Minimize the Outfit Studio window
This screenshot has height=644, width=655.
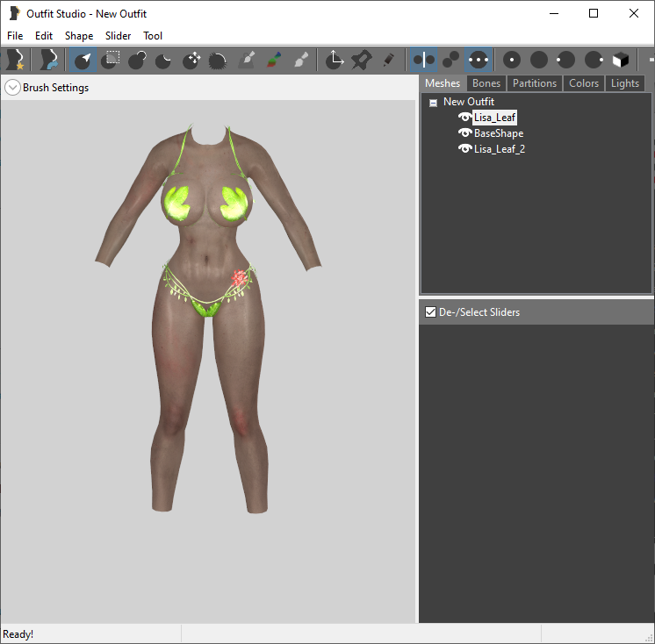coord(554,13)
